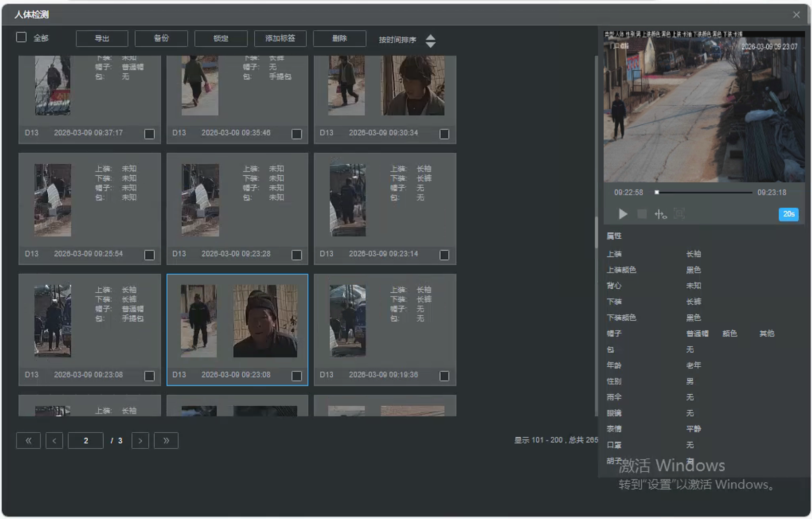
Task: Toggle the sort-by-time order arrows
Action: (x=430, y=40)
